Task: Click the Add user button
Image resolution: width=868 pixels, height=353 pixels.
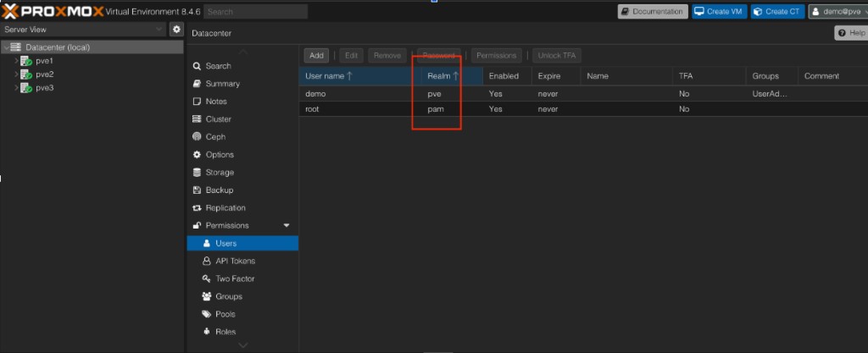Action: click(317, 55)
